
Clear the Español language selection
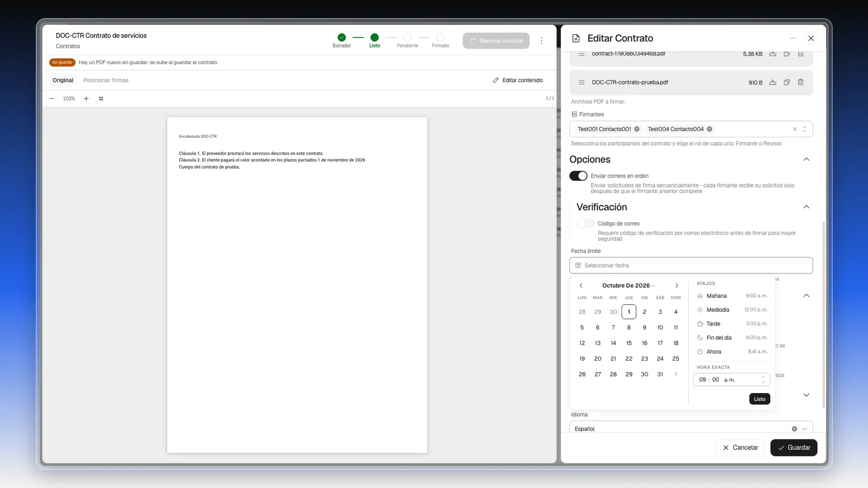tap(794, 429)
